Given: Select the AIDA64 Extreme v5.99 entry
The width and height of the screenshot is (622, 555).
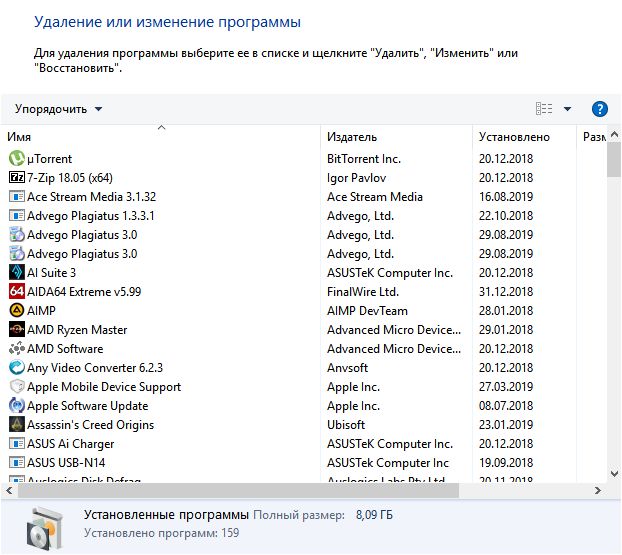Looking at the screenshot, I should (84, 292).
